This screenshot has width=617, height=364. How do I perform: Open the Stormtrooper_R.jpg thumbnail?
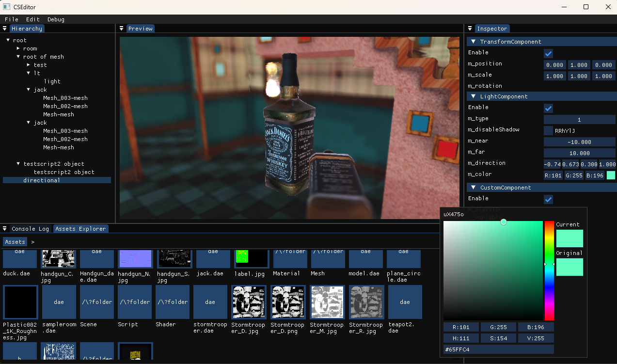[367, 302]
